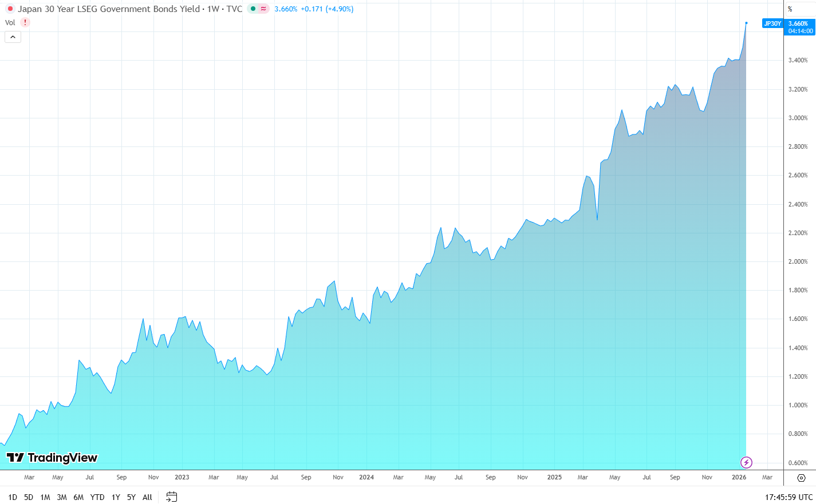The width and height of the screenshot is (816, 504).
Task: Click the red exclamation icon next to Vol
Action: (x=25, y=22)
